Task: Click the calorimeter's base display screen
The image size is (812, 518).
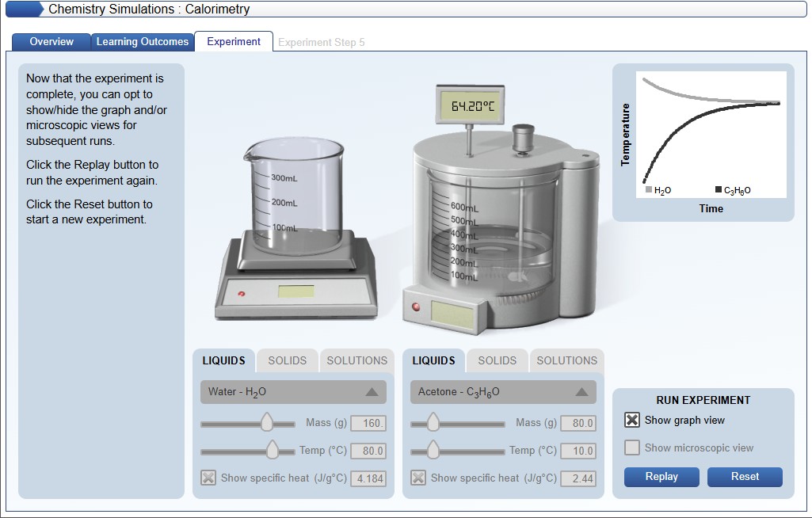Action: click(453, 310)
